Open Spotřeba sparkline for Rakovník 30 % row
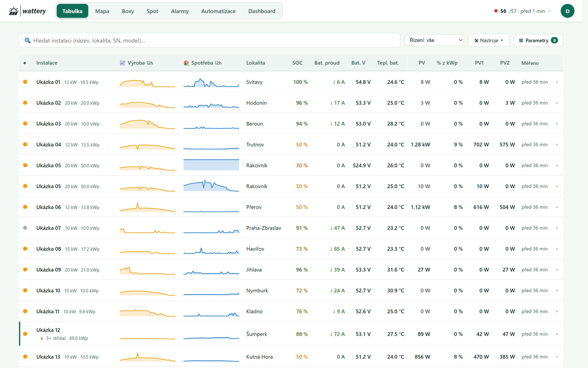The height and width of the screenshot is (368, 588). point(211,165)
